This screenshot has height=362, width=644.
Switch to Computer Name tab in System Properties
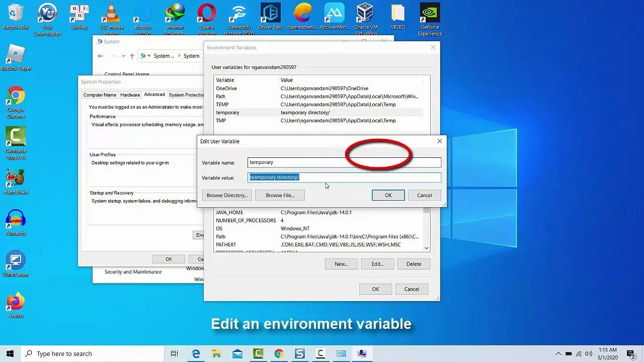(x=100, y=95)
